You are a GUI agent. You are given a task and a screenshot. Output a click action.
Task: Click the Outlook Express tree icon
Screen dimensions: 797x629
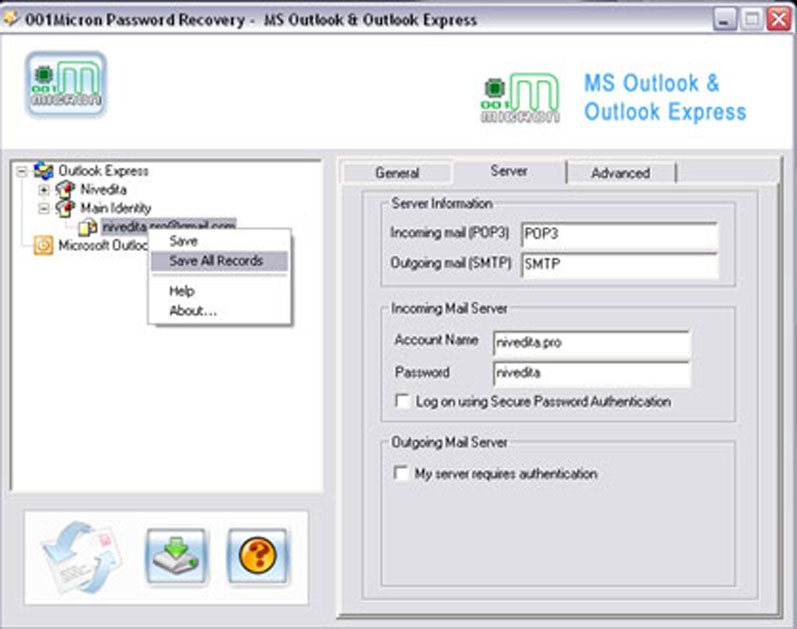click(43, 170)
